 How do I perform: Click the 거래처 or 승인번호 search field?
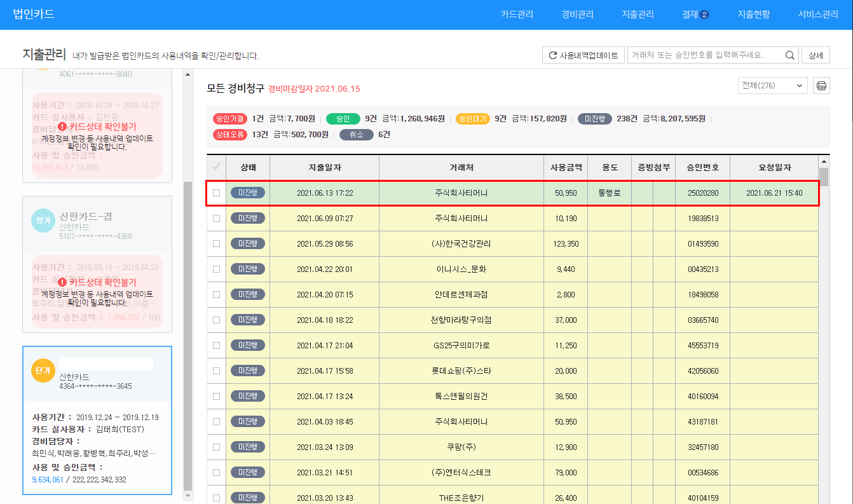click(x=704, y=55)
